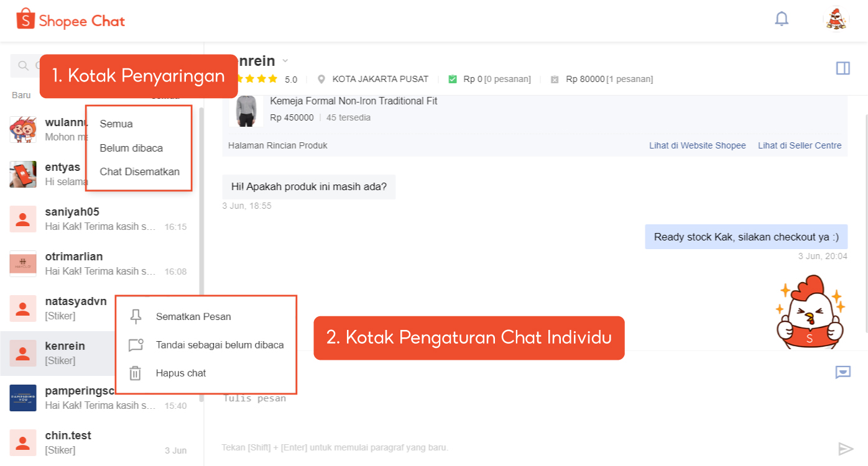Open the notifications bell
The height and width of the screenshot is (466, 868).
(x=782, y=19)
